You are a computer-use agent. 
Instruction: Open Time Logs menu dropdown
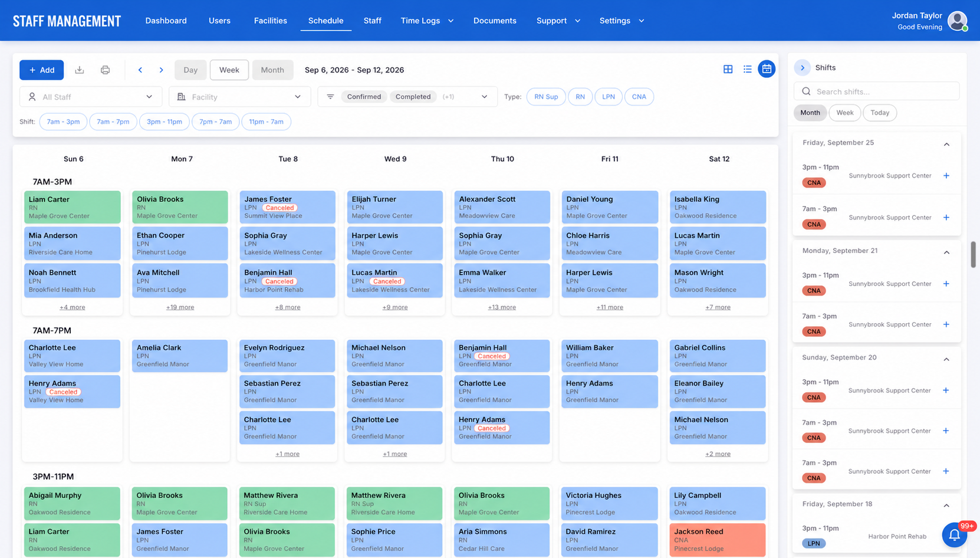pos(427,21)
